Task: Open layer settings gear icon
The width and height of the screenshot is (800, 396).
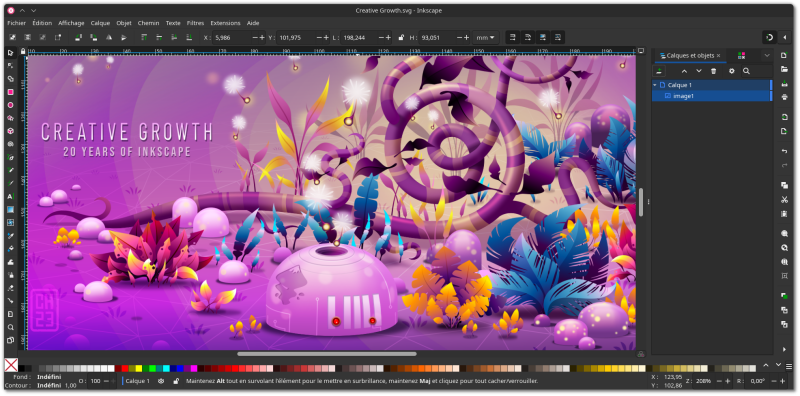Action: (732, 71)
